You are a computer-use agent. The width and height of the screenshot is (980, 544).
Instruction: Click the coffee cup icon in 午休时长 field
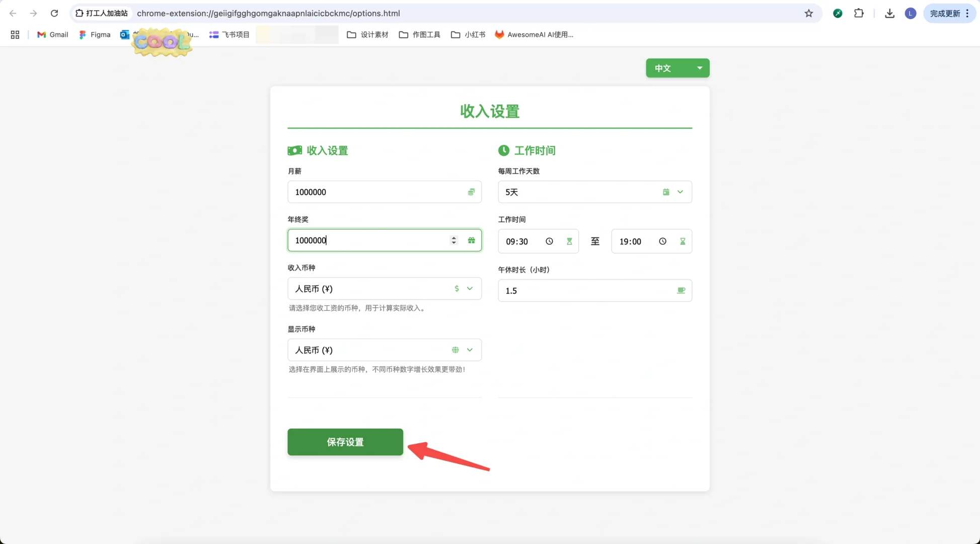click(x=681, y=290)
